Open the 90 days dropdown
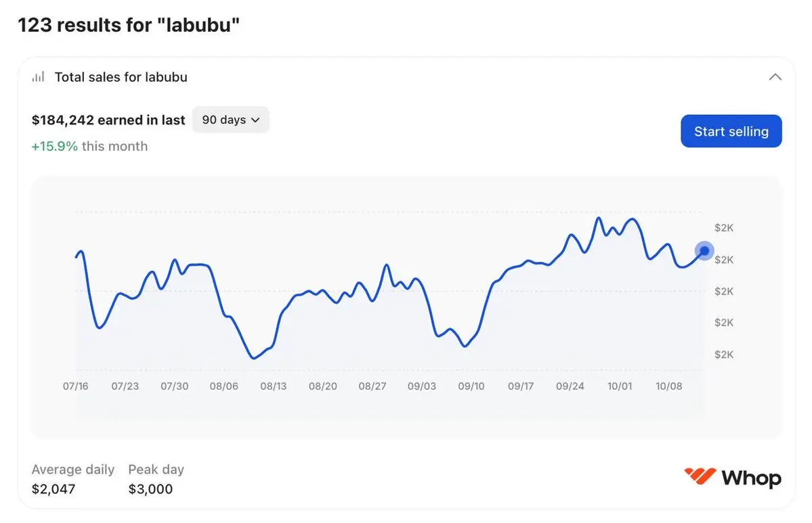This screenshot has width=812, height=523. tap(230, 120)
